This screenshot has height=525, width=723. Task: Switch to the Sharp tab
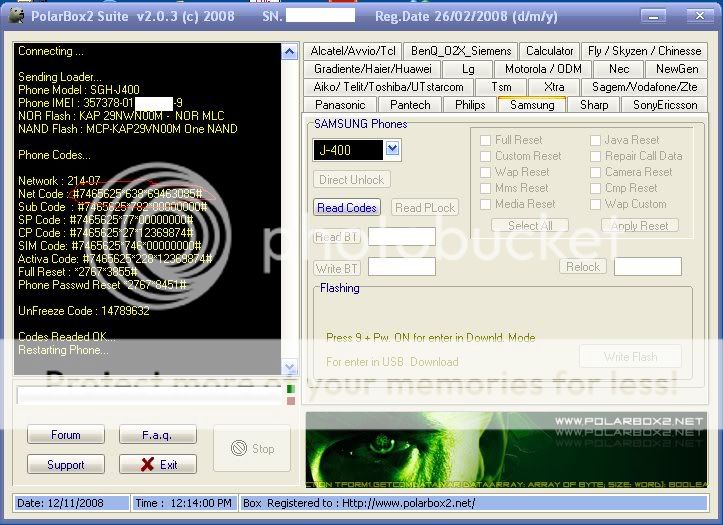pos(594,105)
